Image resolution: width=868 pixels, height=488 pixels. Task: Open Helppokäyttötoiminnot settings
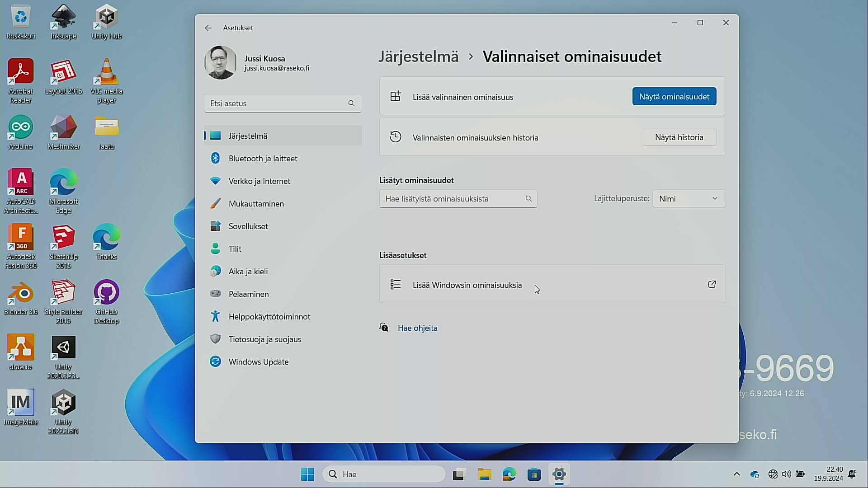coord(283,316)
